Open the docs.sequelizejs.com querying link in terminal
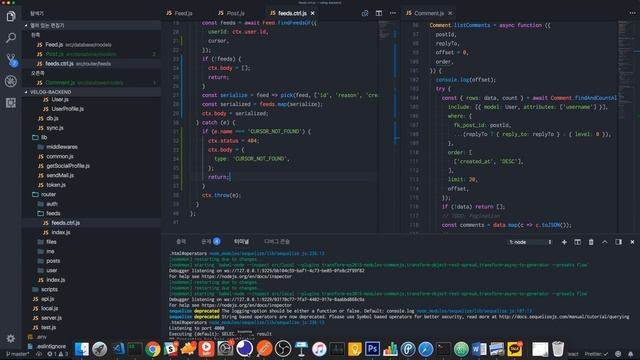Image resolution: width=640 pixels, height=360 pixels. pos(564,317)
